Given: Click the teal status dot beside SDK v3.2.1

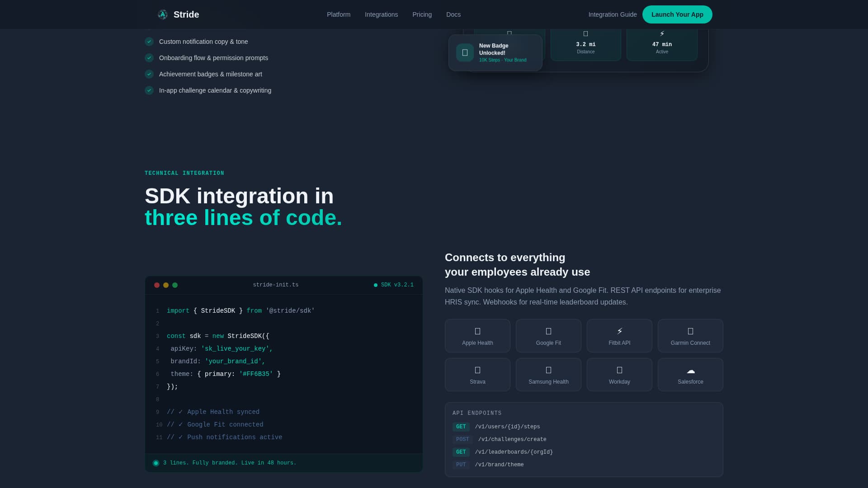Looking at the screenshot, I should pyautogui.click(x=376, y=285).
